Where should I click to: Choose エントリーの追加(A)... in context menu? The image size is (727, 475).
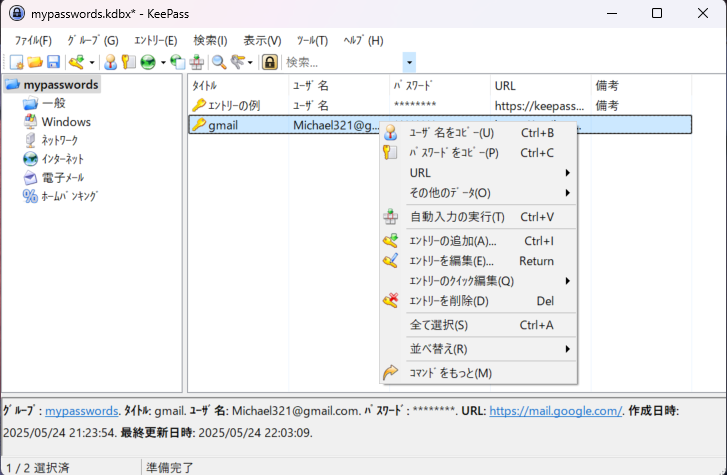(x=478, y=241)
